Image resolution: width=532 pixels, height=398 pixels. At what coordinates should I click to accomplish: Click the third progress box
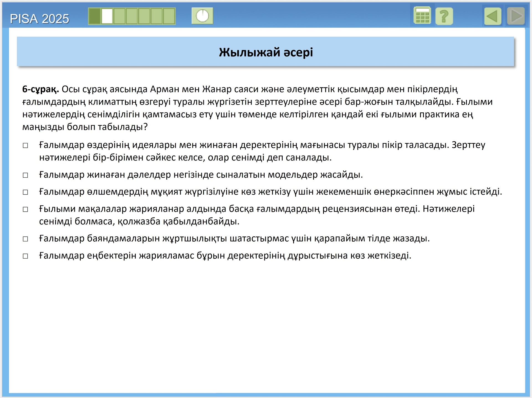(x=119, y=16)
